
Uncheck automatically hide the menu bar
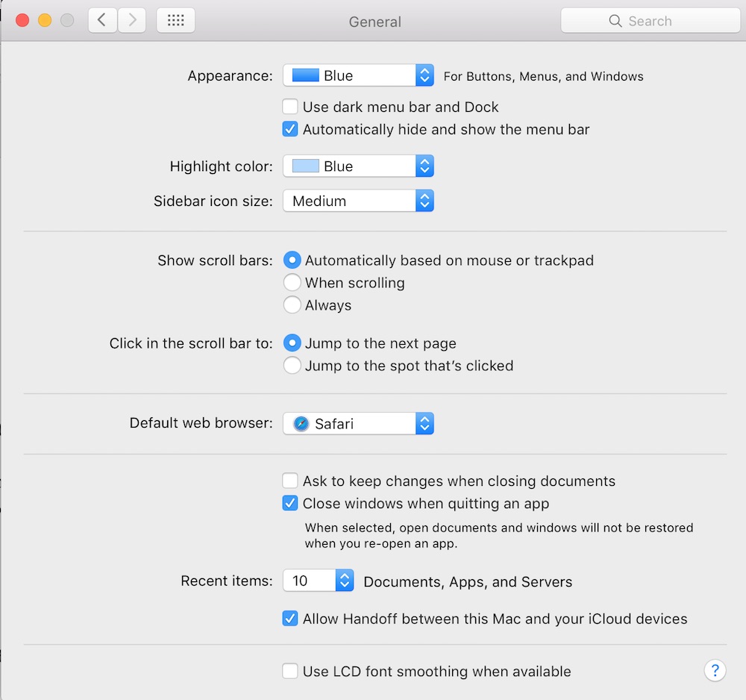290,129
